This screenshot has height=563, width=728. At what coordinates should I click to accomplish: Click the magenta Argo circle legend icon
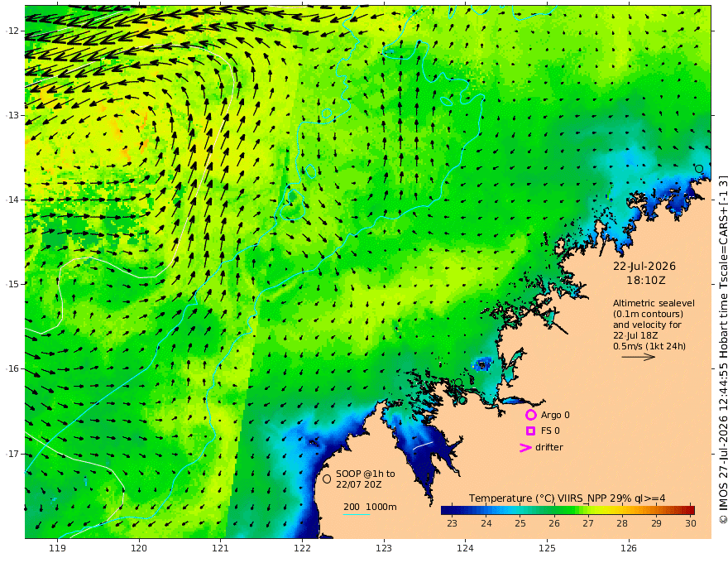click(x=530, y=415)
